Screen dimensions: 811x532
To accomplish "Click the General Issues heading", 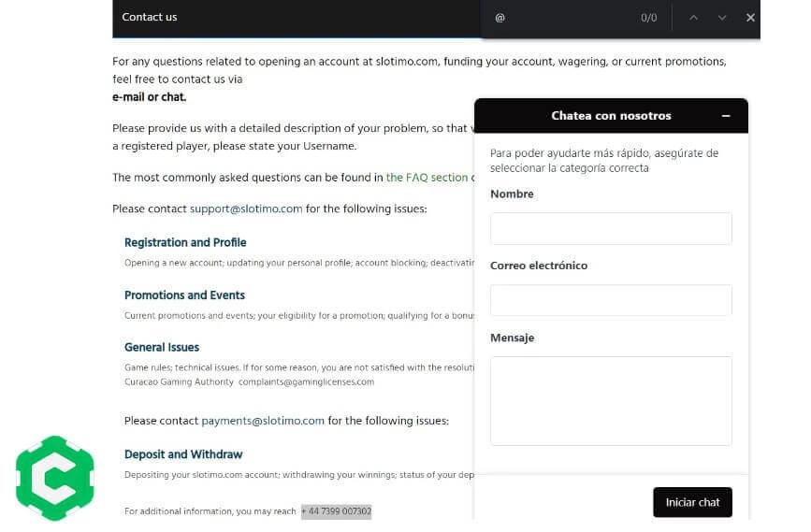I will (x=162, y=348).
